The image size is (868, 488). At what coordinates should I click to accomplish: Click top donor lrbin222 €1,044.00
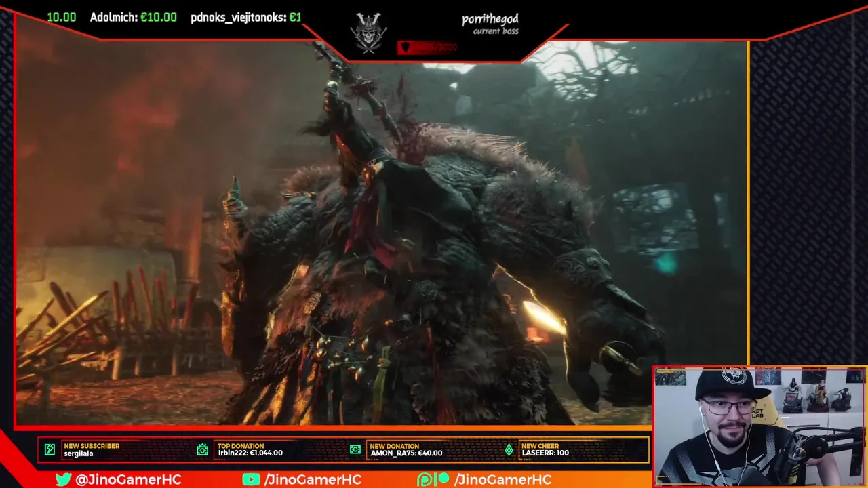click(x=250, y=453)
